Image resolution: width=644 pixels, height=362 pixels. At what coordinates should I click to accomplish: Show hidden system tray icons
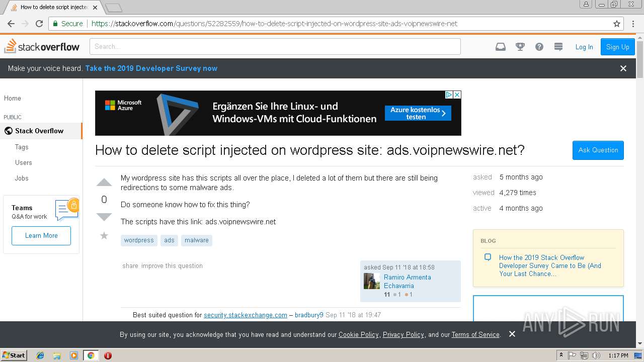tap(561, 355)
